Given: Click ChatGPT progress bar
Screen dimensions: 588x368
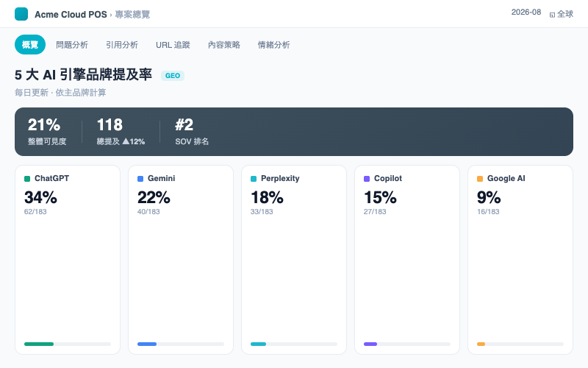Looking at the screenshot, I should tap(68, 344).
